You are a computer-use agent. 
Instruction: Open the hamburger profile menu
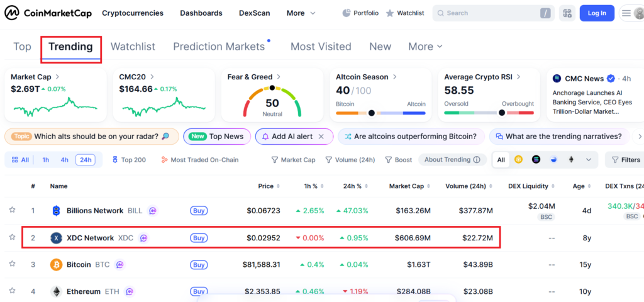coord(626,13)
